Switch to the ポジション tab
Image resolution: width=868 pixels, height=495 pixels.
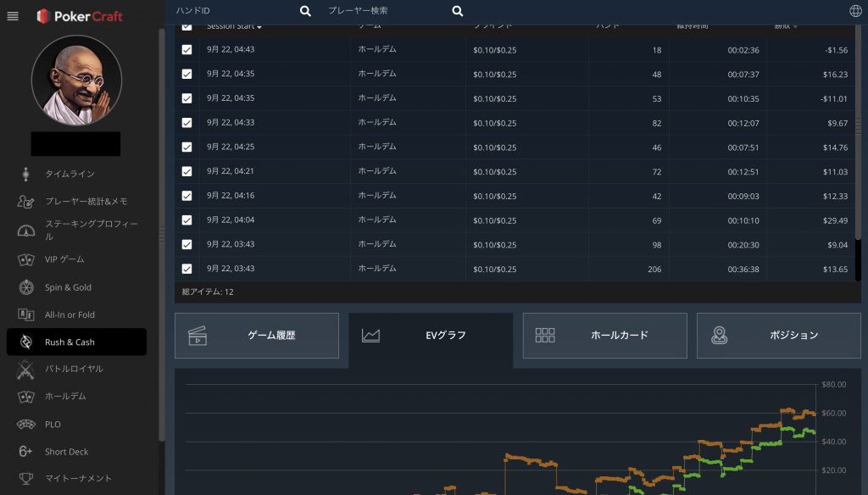tap(779, 336)
